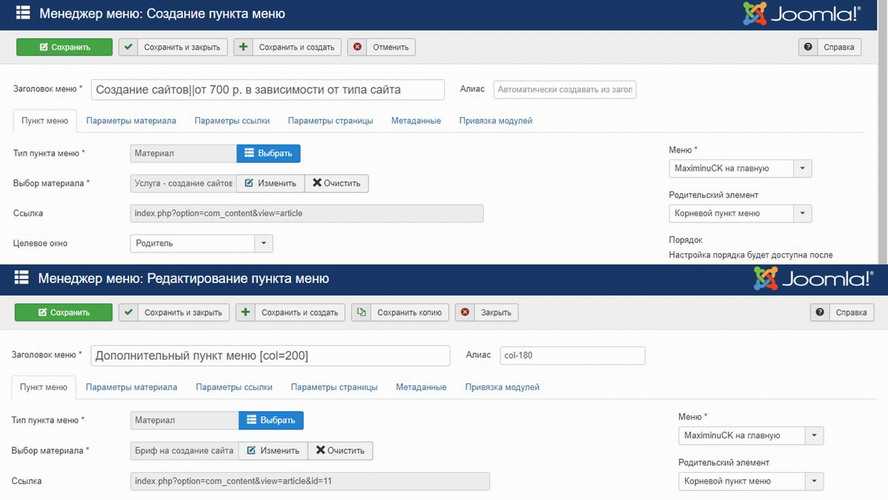Click the Joomla! logo in the top header

click(801, 14)
